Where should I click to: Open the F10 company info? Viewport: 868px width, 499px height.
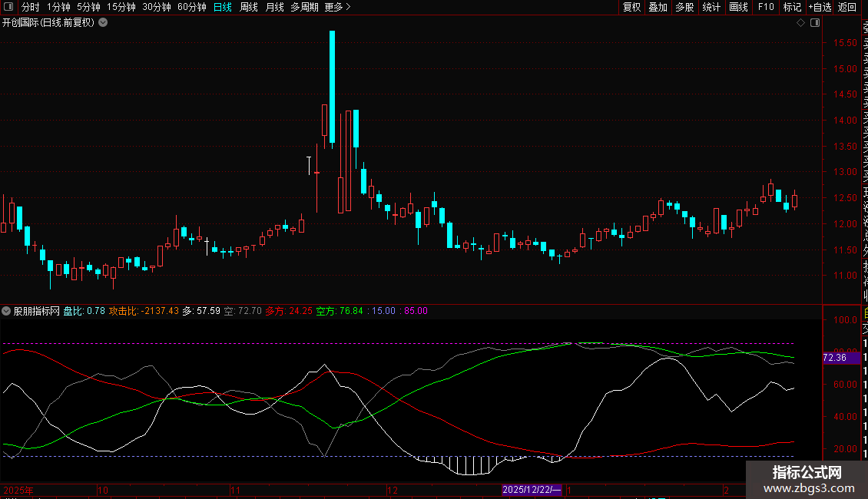coord(766,7)
